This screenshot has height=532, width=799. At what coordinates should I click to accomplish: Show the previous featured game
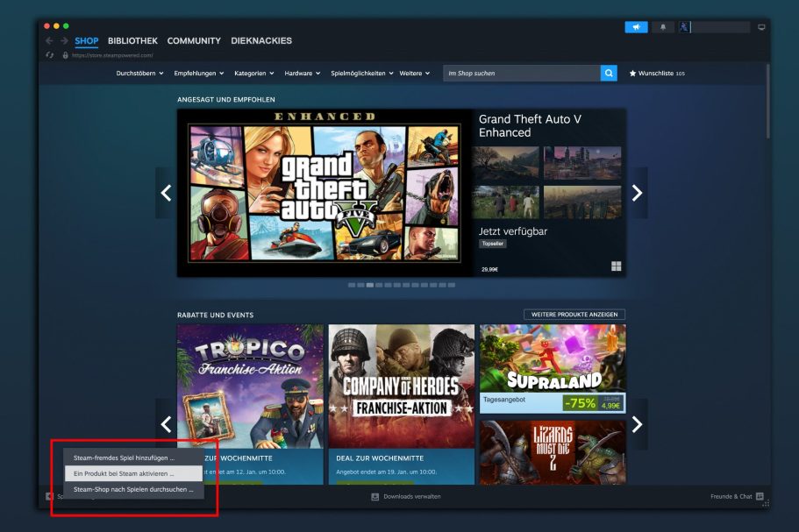[166, 193]
